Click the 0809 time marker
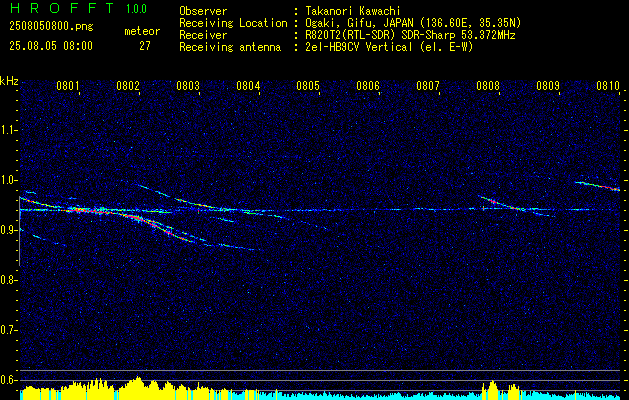This screenshot has width=629, height=400. (548, 85)
